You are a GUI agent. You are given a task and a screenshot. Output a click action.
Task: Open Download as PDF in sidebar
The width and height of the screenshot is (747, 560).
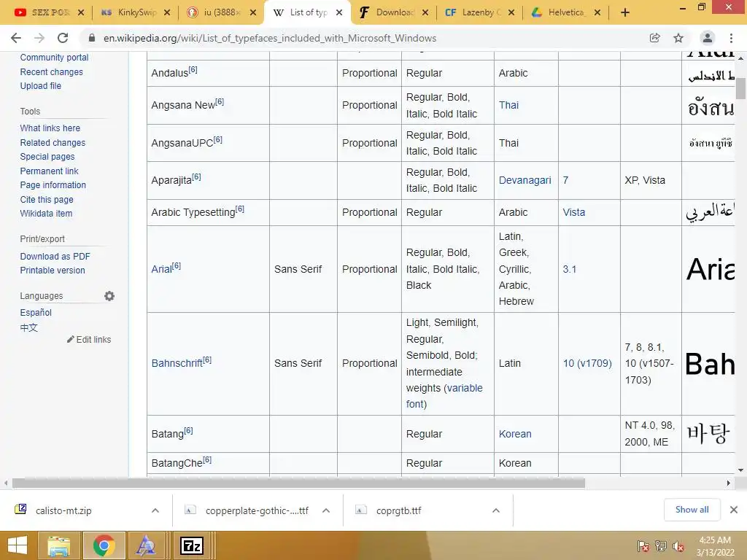pos(55,256)
